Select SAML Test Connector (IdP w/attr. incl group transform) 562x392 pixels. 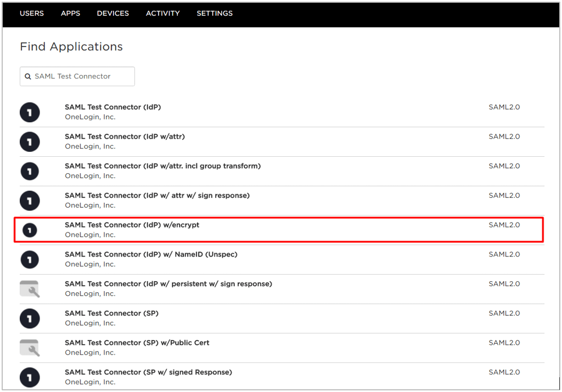(x=163, y=166)
